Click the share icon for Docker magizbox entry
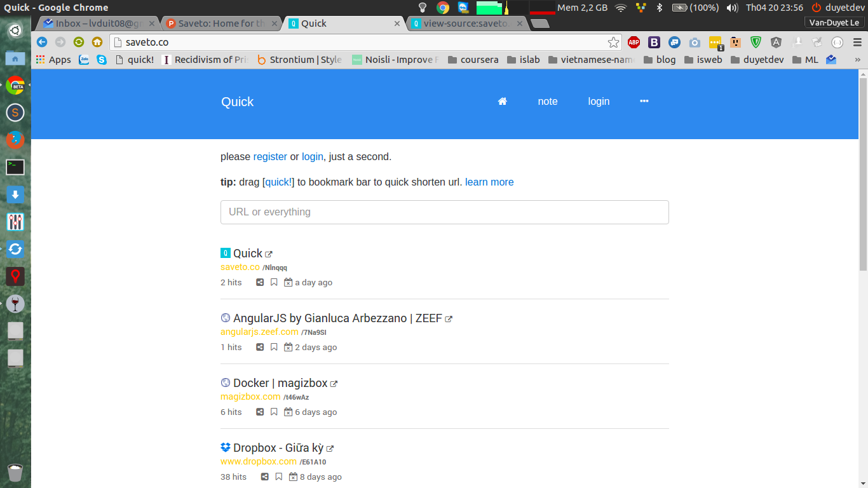868x488 pixels. (260, 412)
